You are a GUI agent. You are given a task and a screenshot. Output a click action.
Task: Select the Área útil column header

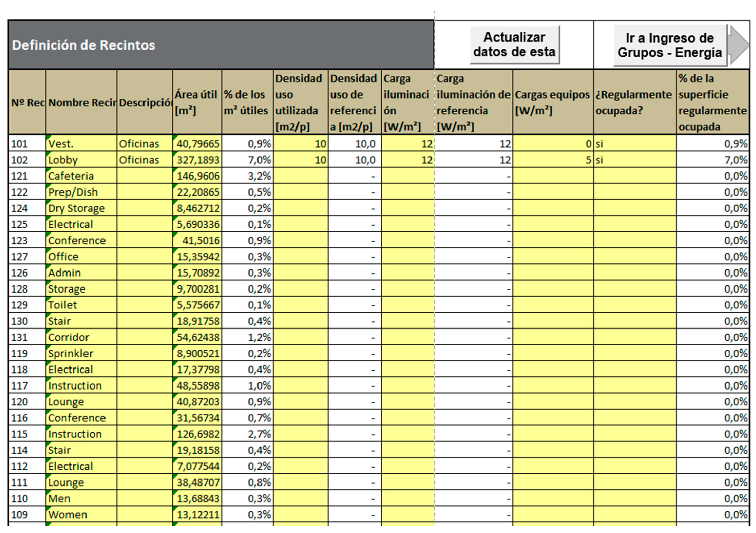coord(197,102)
